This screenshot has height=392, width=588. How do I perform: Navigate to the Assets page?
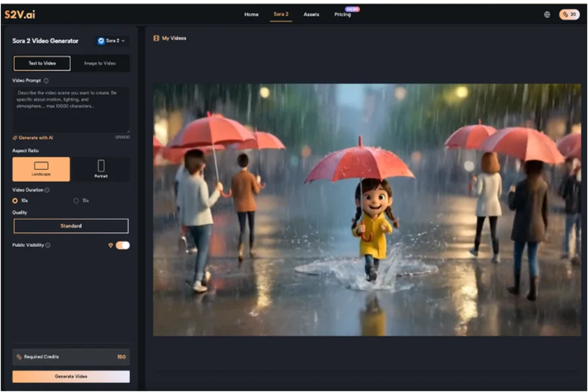(311, 14)
